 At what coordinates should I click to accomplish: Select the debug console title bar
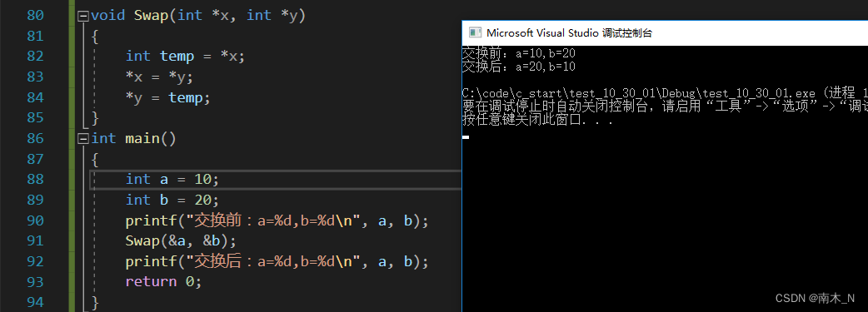pyautogui.click(x=665, y=32)
